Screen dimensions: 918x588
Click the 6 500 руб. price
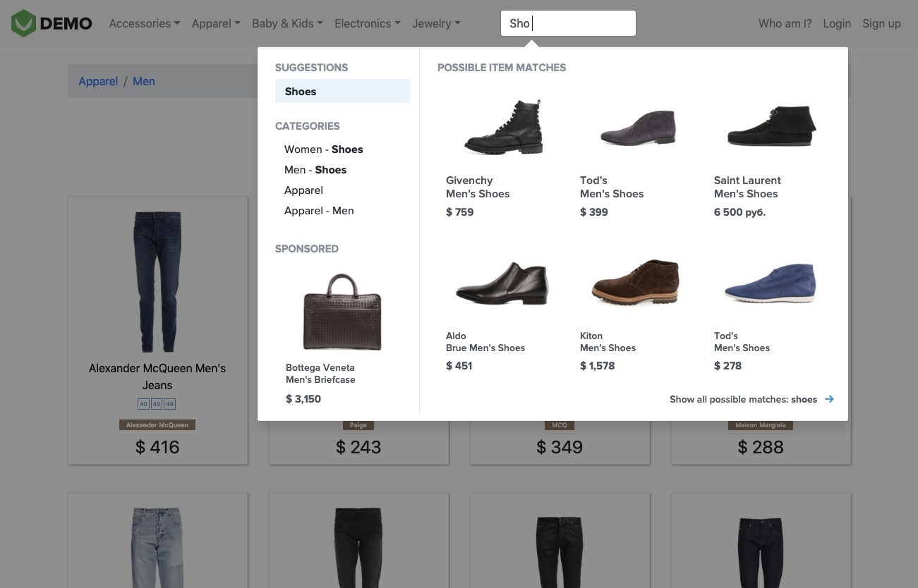[x=739, y=212]
